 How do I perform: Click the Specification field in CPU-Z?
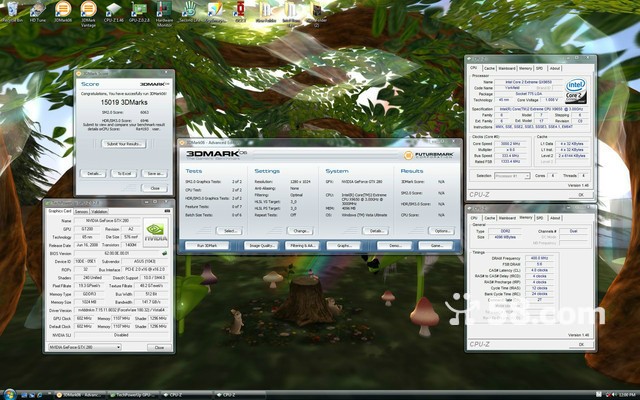542,109
